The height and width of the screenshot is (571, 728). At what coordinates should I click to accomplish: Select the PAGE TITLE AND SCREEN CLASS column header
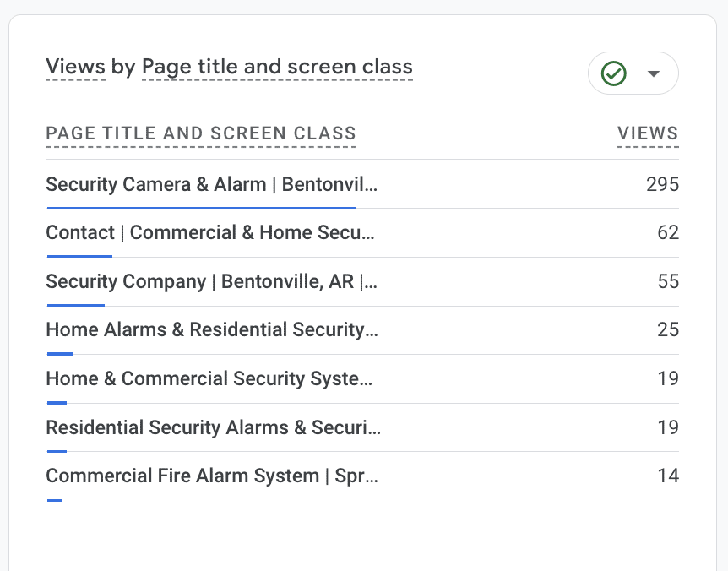tap(201, 133)
